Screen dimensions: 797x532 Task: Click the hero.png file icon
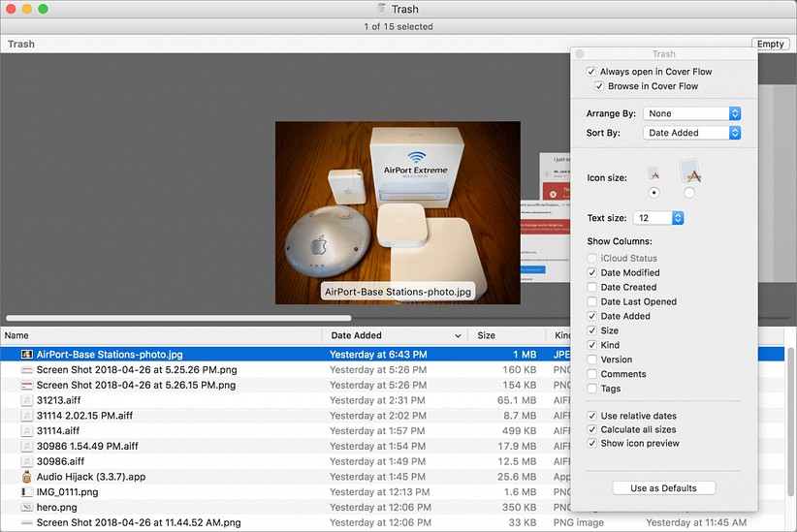(x=27, y=507)
